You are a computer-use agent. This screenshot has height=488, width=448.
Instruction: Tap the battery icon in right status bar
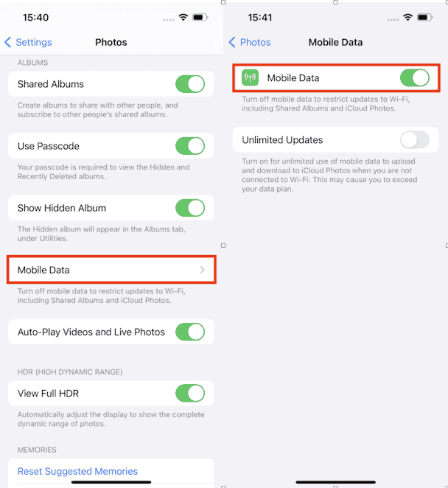coord(425,17)
